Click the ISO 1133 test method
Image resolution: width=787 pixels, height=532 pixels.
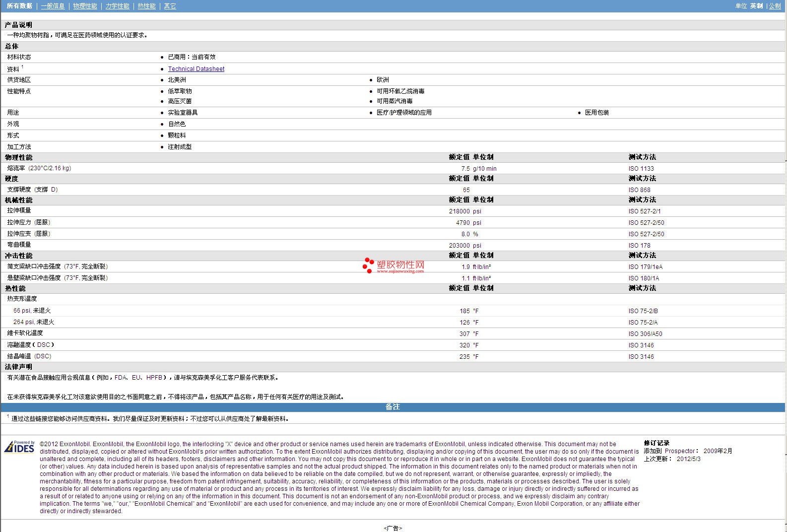tap(641, 169)
